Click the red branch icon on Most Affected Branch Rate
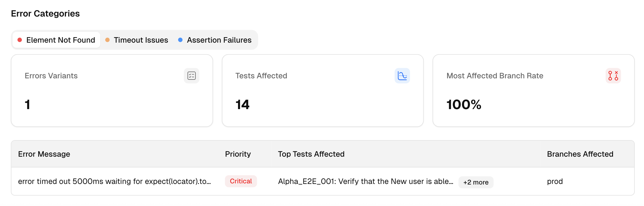 pyautogui.click(x=613, y=76)
